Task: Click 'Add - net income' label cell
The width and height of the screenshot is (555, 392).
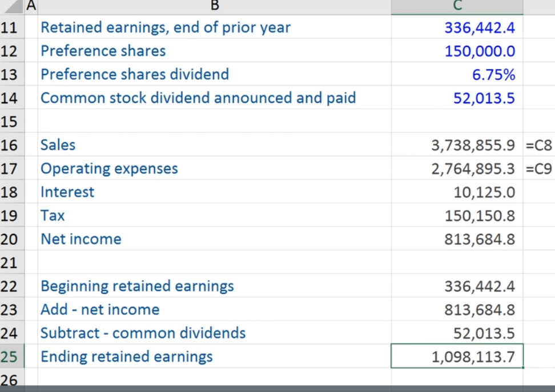Action: 215,309
